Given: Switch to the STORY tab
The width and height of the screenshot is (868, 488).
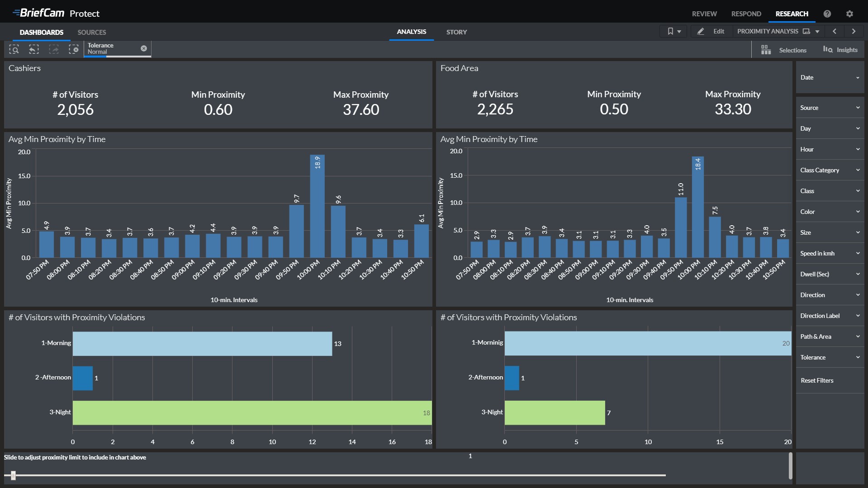Looking at the screenshot, I should [x=457, y=32].
